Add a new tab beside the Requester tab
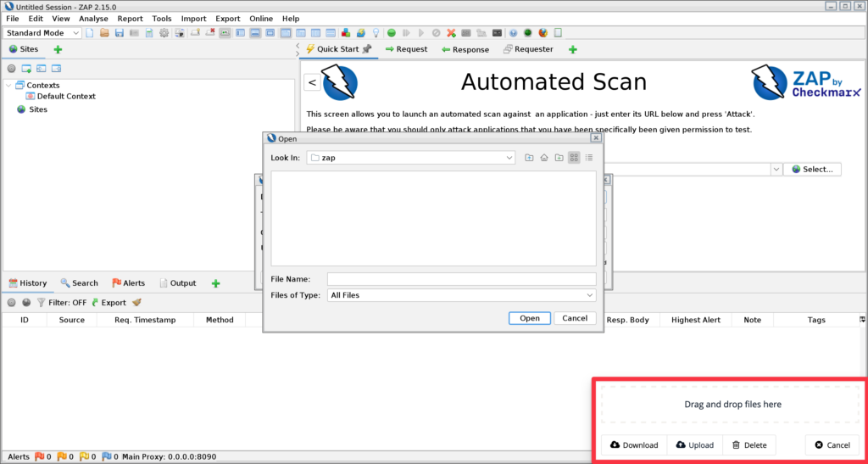 click(x=573, y=49)
